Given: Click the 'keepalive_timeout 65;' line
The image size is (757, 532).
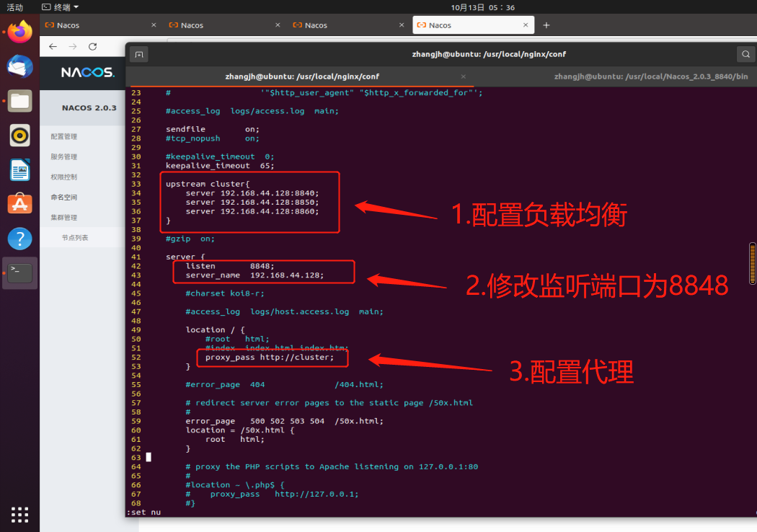Looking at the screenshot, I should [220, 166].
